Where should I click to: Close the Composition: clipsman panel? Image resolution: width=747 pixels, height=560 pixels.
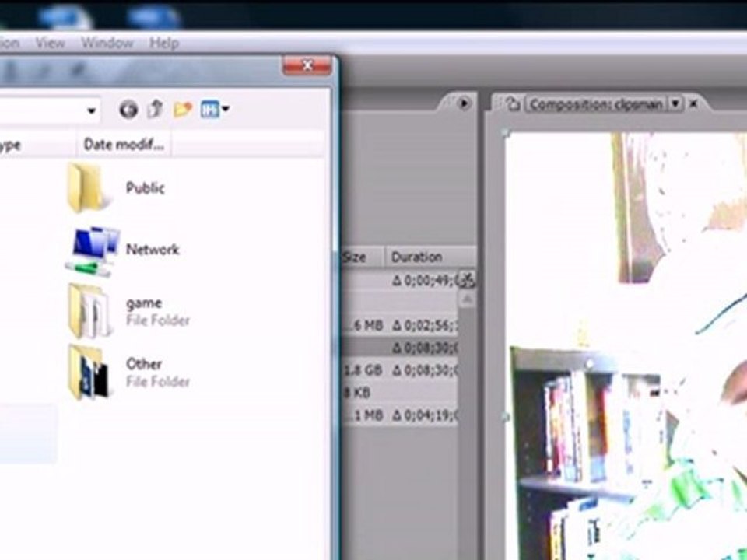pyautogui.click(x=693, y=103)
